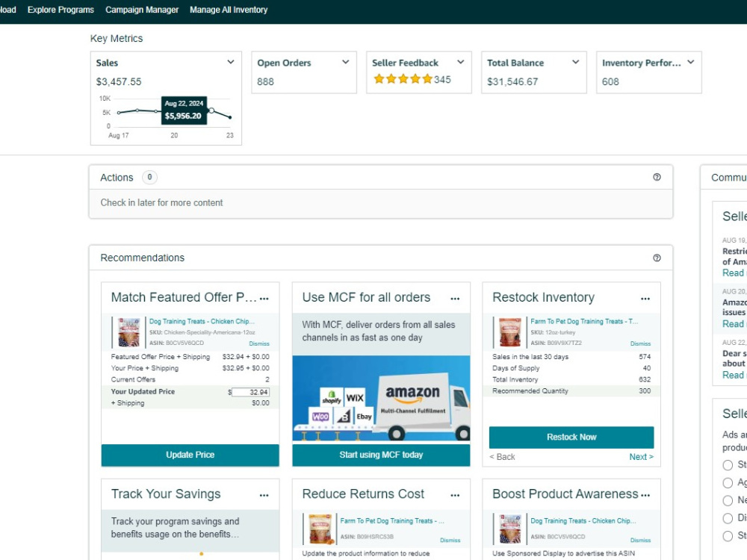This screenshot has height=560, width=747.
Task: Select the fourth radio option in seller poll
Action: click(x=728, y=518)
